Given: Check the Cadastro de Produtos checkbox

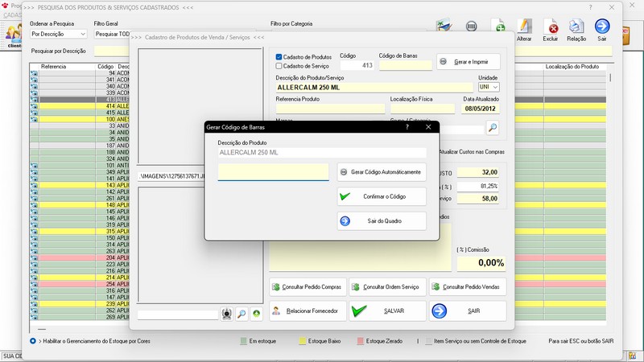Looking at the screenshot, I should [x=279, y=57].
